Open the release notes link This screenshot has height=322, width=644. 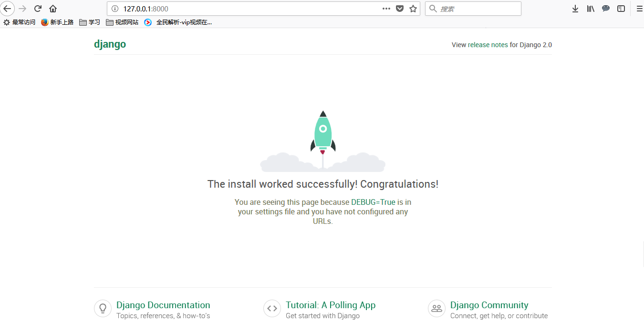pyautogui.click(x=488, y=45)
